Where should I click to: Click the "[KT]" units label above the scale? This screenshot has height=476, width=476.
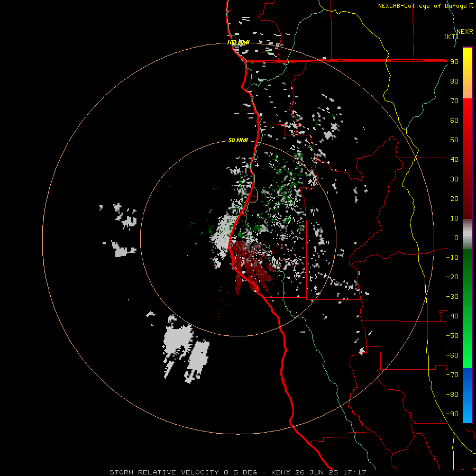click(x=451, y=36)
